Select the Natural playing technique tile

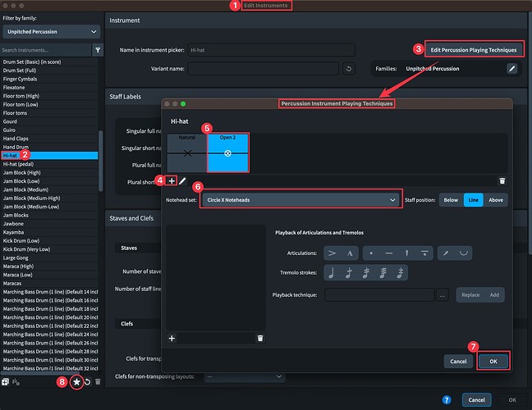[x=187, y=153]
